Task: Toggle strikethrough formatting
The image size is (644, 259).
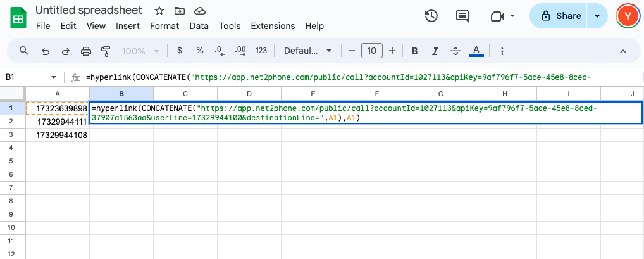Action: click(455, 51)
